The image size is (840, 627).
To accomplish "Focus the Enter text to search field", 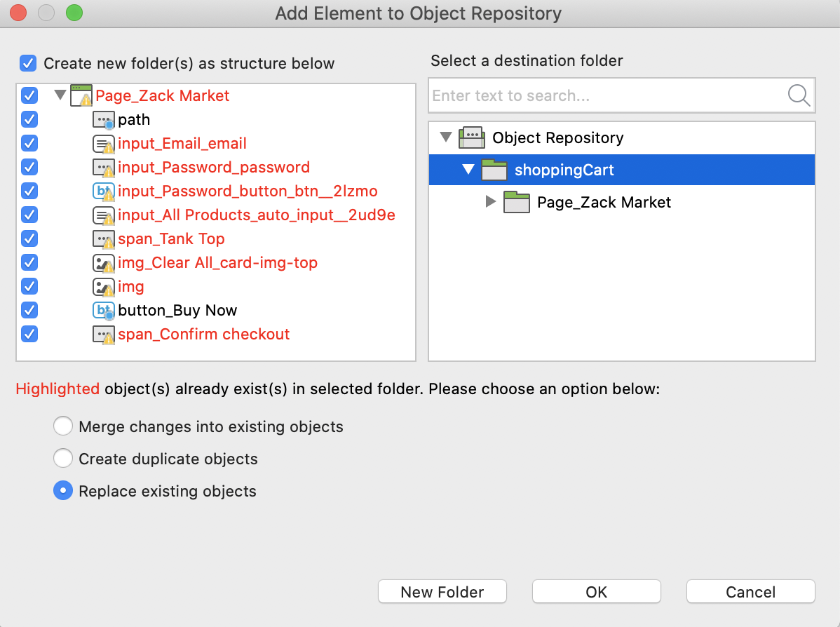I will (x=608, y=95).
